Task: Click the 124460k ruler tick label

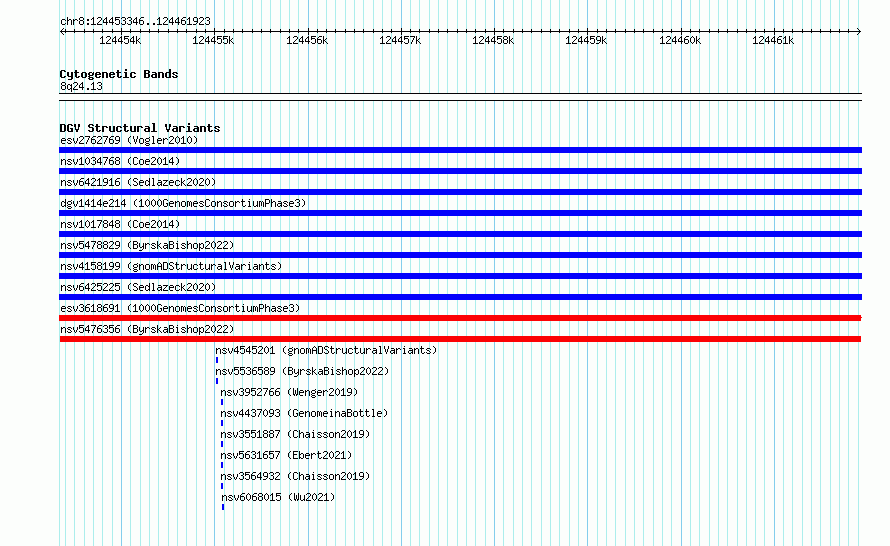Action: (679, 40)
